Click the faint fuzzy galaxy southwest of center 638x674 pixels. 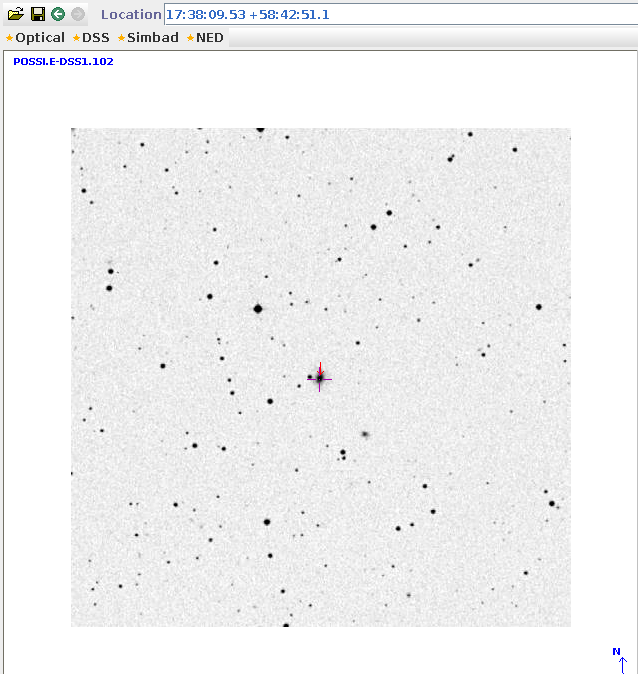pyautogui.click(x=365, y=434)
